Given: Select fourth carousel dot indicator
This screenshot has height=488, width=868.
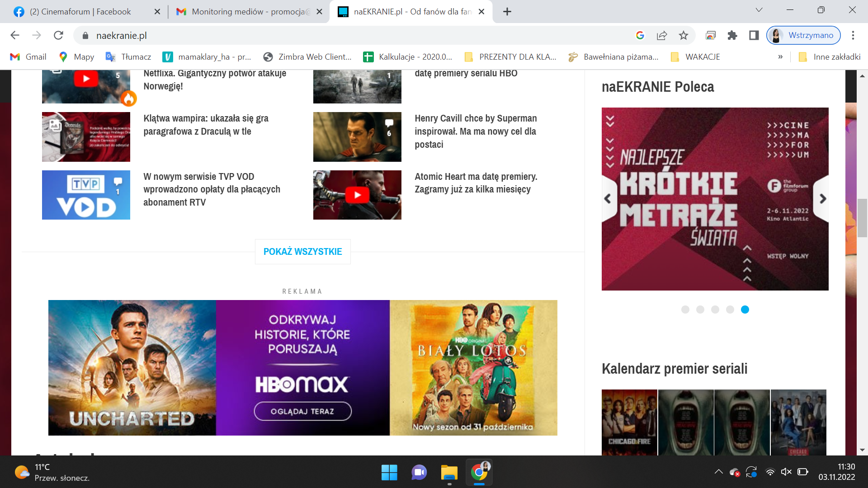Looking at the screenshot, I should point(730,310).
